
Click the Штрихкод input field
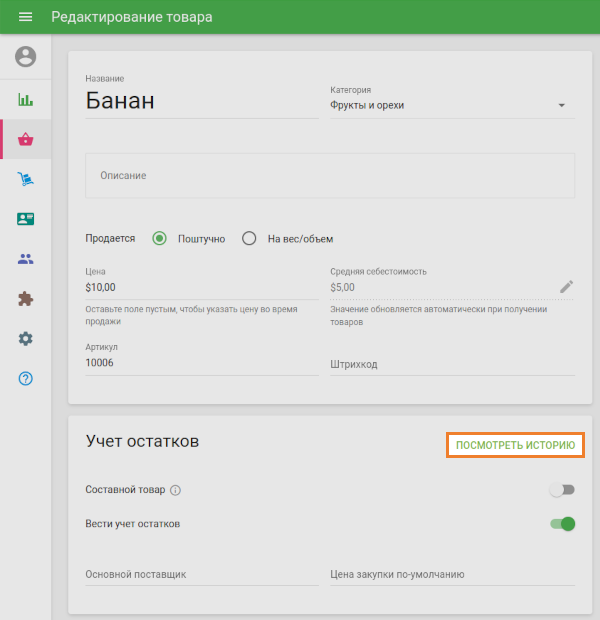[452, 365]
